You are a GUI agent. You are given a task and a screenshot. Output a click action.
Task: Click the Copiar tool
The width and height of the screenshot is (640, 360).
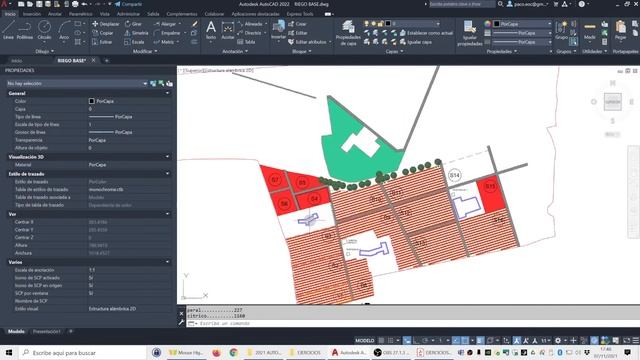(x=103, y=33)
